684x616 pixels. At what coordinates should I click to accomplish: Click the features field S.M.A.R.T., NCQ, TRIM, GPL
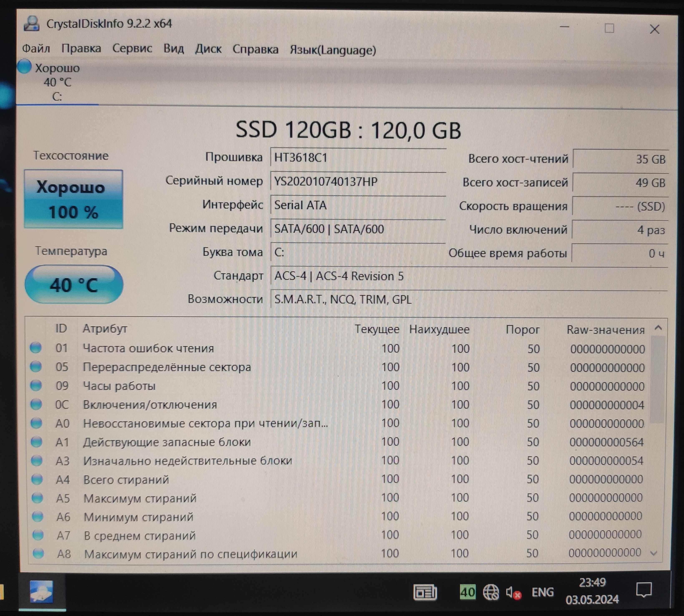pyautogui.click(x=469, y=299)
